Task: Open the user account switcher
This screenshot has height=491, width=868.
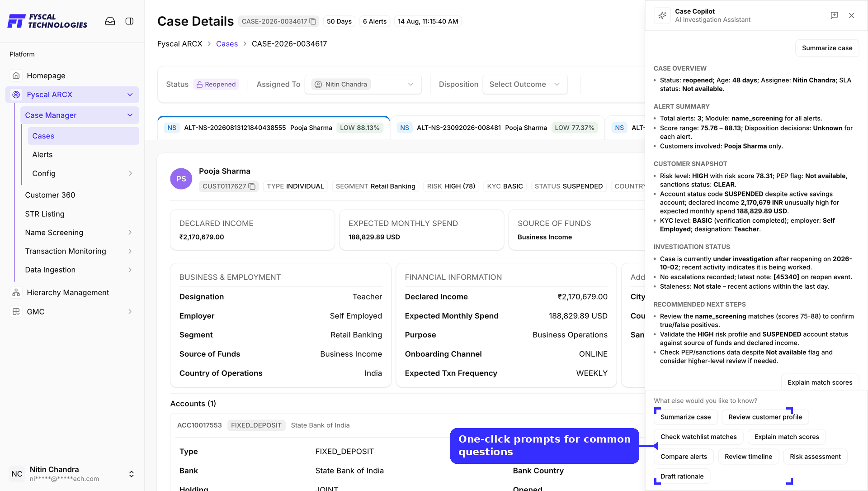Action: 131,474
